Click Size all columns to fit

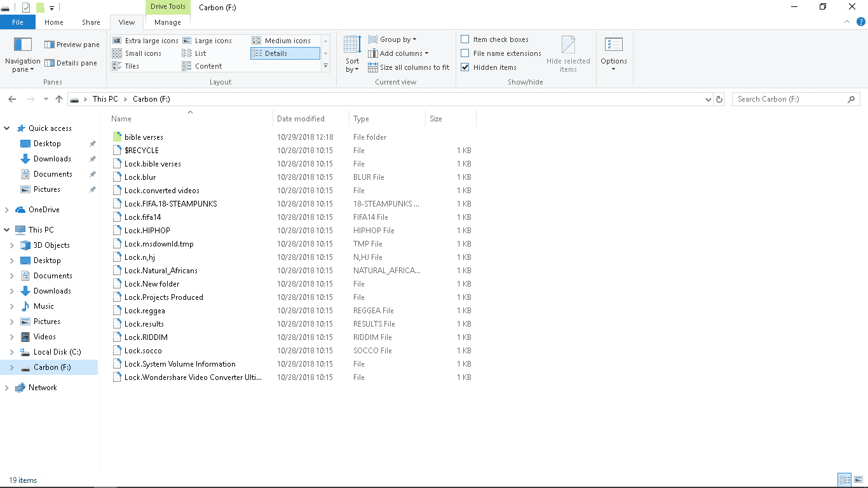[409, 67]
